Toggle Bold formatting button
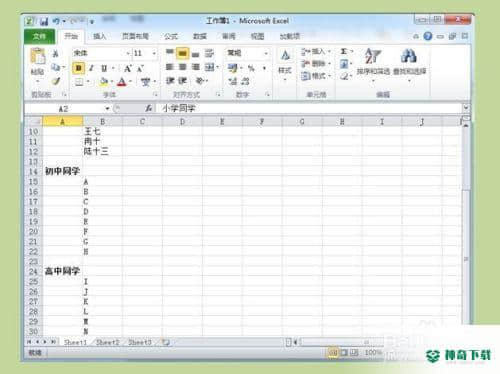Screen dimensions: 500x374 79,68
